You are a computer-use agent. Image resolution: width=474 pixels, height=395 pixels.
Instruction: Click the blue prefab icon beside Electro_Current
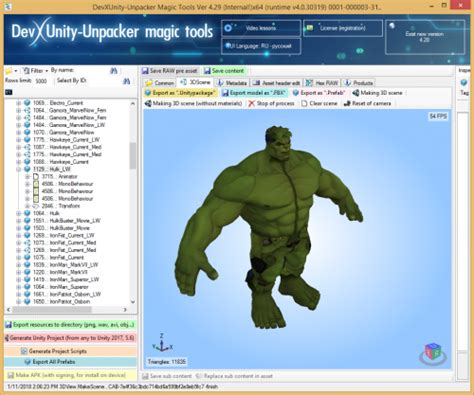tap(27, 103)
